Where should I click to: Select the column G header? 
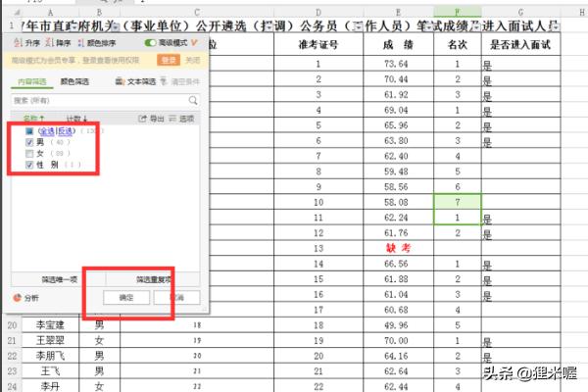coord(521,12)
